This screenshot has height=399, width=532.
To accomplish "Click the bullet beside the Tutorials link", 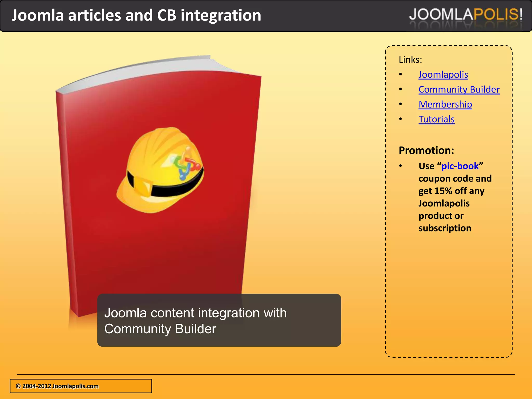I will coord(401,119).
